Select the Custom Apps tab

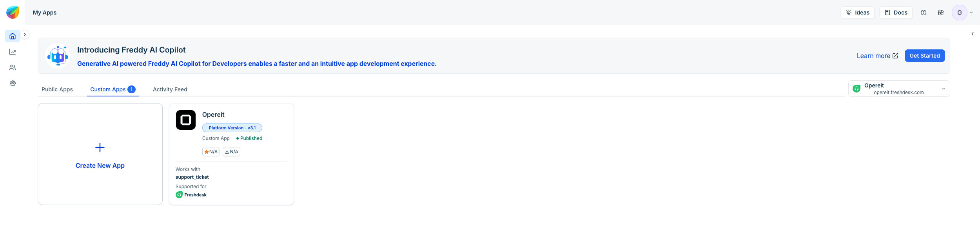[x=113, y=89]
